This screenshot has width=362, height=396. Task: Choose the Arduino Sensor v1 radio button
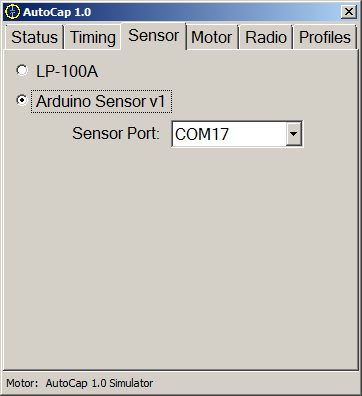(x=22, y=100)
